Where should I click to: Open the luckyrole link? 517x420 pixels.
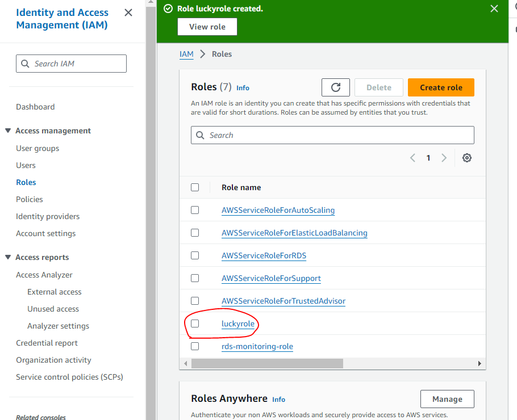point(238,324)
